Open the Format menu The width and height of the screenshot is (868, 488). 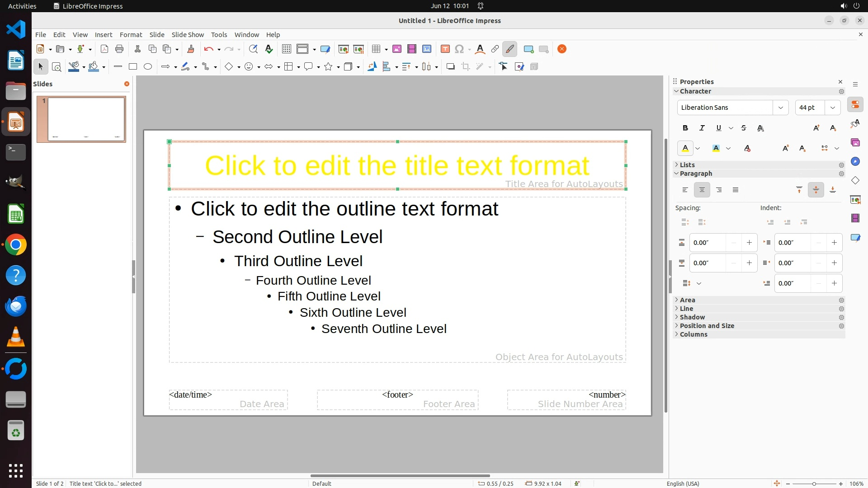click(131, 35)
